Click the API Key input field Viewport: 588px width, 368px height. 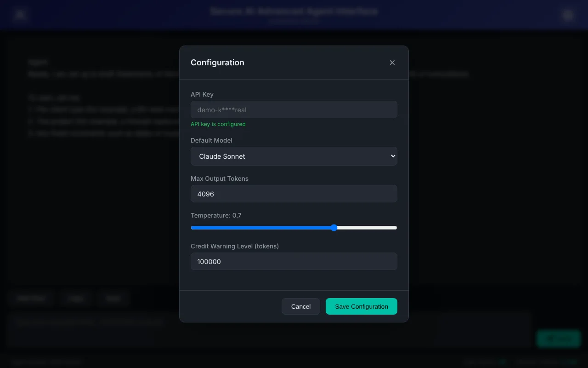[294, 109]
